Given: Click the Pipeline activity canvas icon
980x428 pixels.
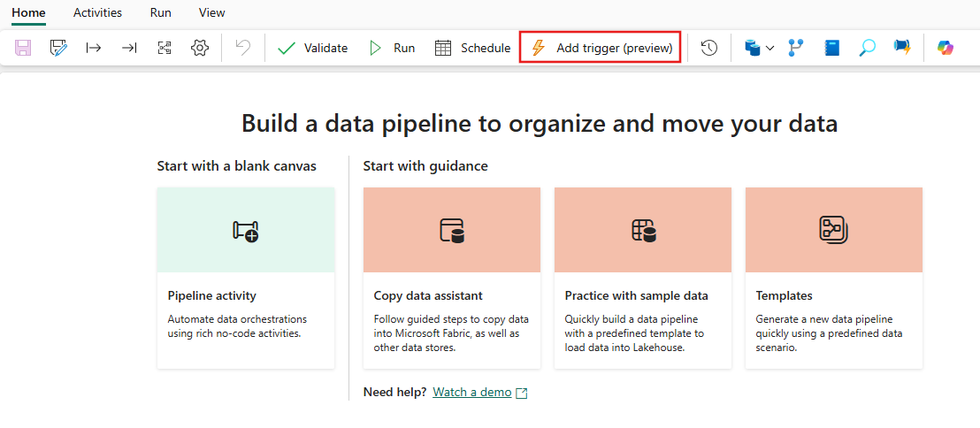Looking at the screenshot, I should [x=246, y=231].
